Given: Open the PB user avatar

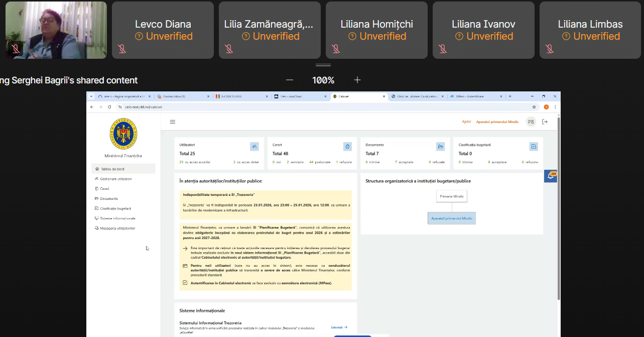Looking at the screenshot, I should point(531,122).
